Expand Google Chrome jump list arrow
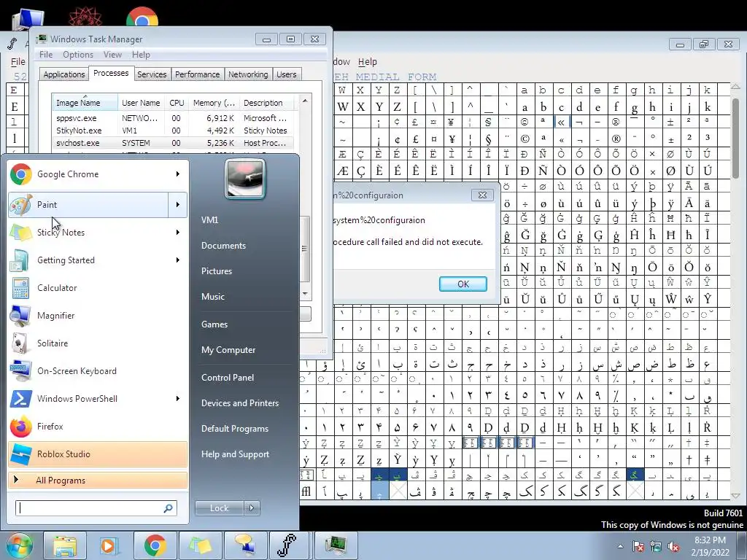This screenshot has height=560, width=747. (x=178, y=174)
